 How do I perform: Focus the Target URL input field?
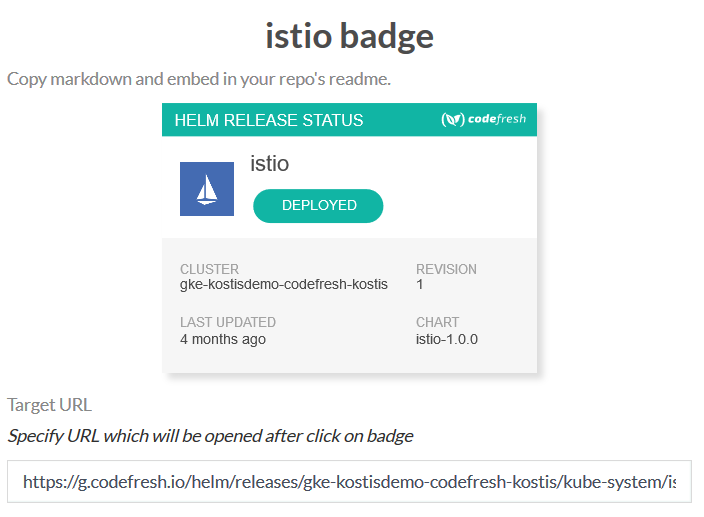tap(348, 482)
